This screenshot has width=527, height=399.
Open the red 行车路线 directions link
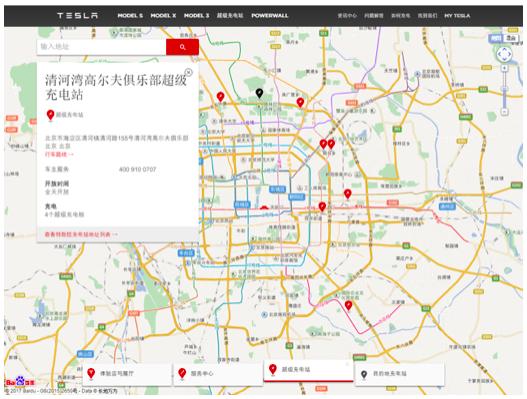click(x=59, y=154)
